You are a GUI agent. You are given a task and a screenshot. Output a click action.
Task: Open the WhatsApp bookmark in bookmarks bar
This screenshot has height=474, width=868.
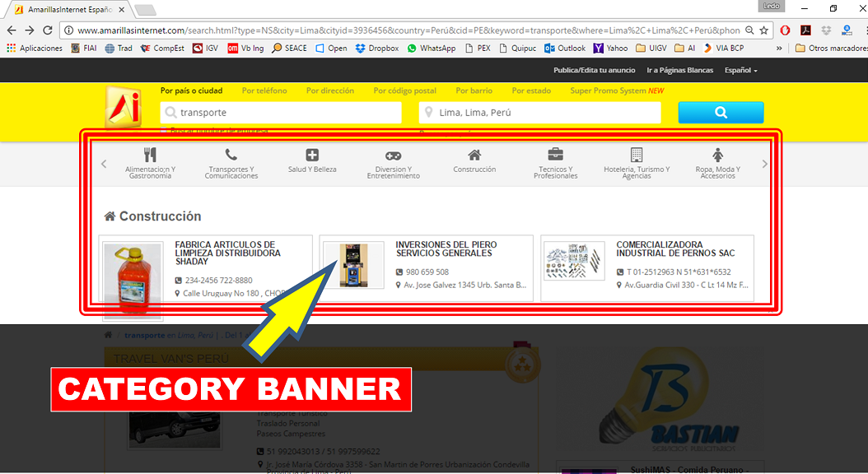click(x=431, y=49)
